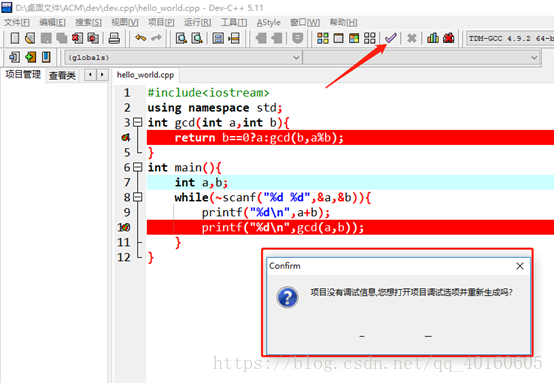Click the Replace magnifier icon
The width and height of the screenshot is (554, 383).
197,38
